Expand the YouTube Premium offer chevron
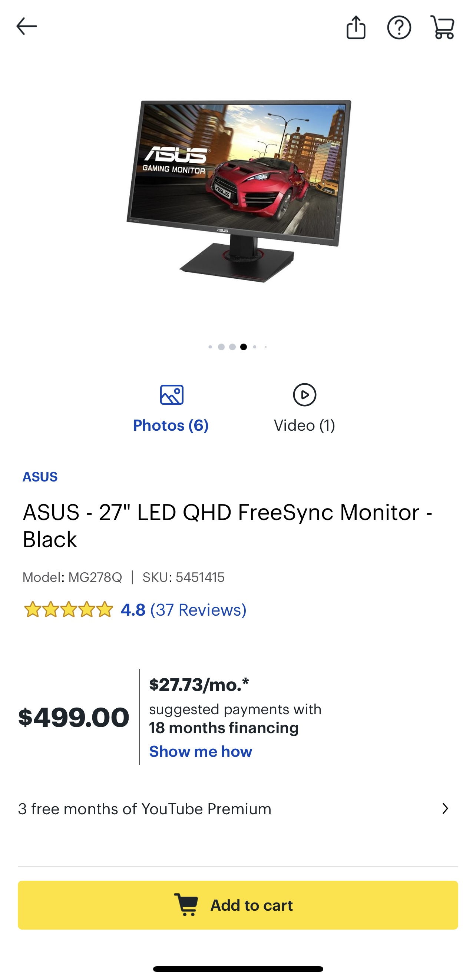The image size is (476, 980). pyautogui.click(x=445, y=808)
